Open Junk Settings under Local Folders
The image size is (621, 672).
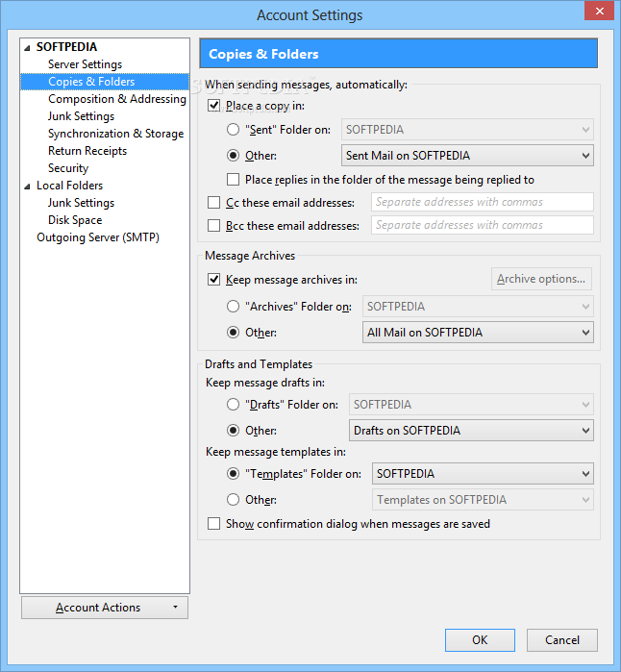point(81,203)
